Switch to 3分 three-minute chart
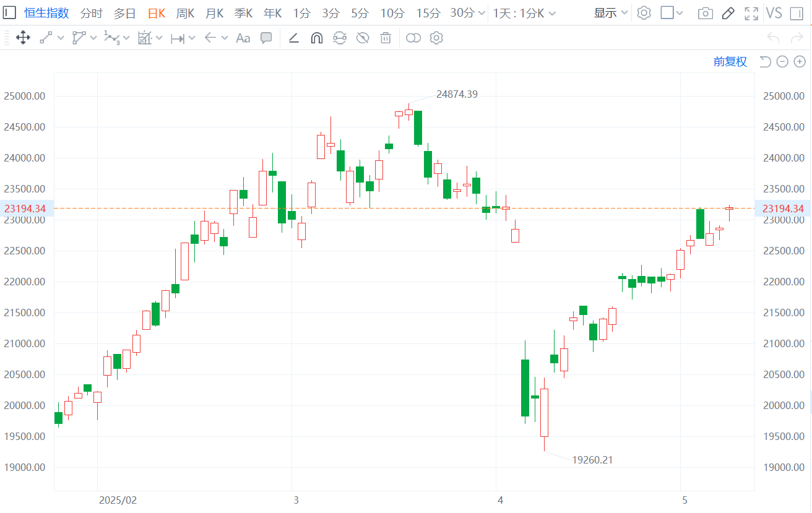The height and width of the screenshot is (513, 812). tap(331, 13)
